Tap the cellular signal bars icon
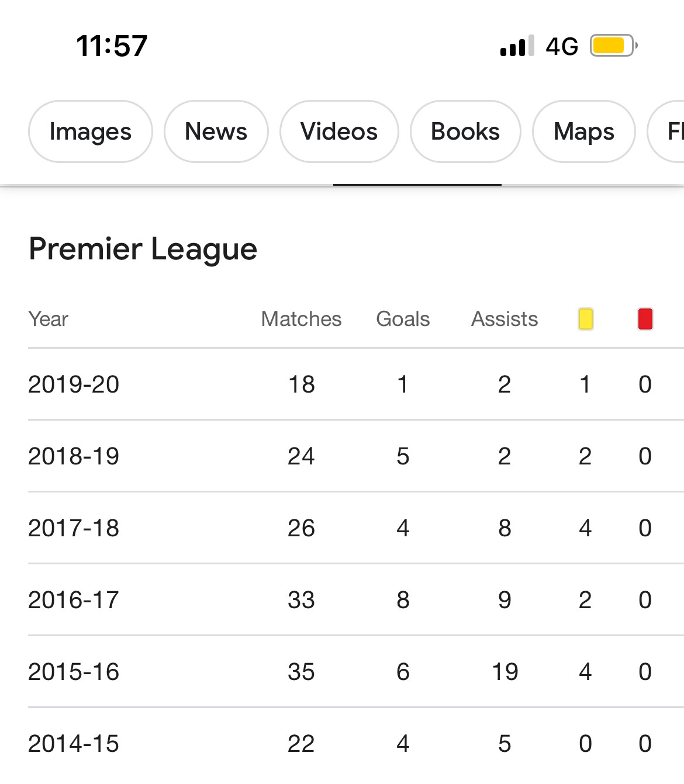Screen dimensions: 684x784 517,46
